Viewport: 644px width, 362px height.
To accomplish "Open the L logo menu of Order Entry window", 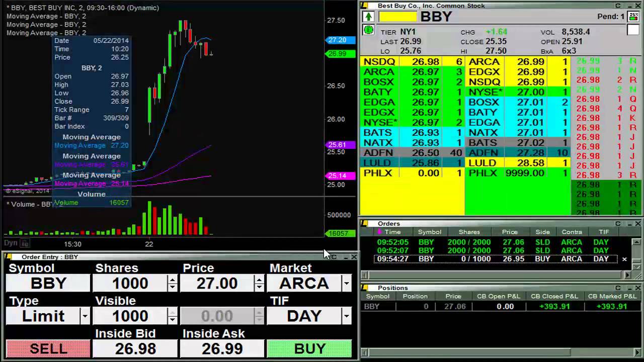I will 9,257.
